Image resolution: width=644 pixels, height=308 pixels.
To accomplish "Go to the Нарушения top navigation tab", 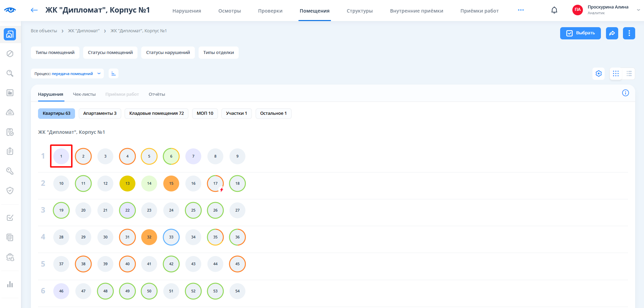I will pos(187,11).
